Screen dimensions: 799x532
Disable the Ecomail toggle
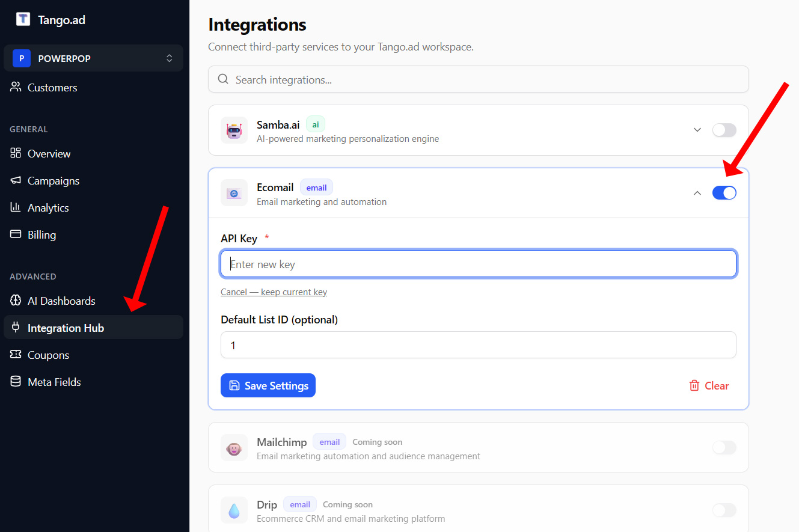724,193
